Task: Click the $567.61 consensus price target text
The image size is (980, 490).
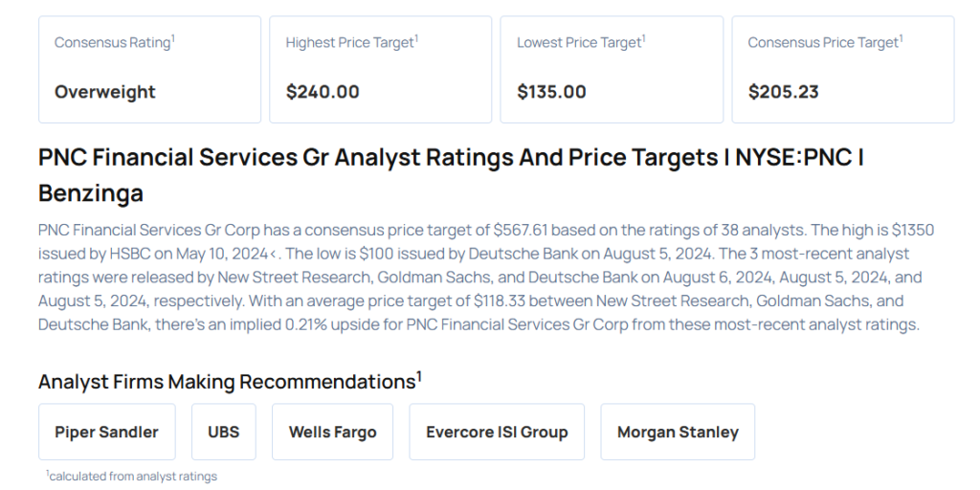Action: click(524, 231)
